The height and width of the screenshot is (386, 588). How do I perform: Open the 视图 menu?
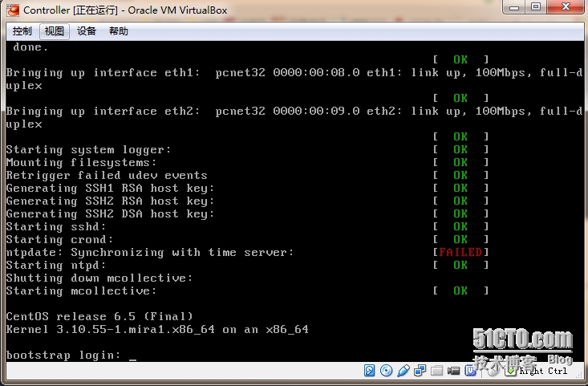(x=55, y=31)
